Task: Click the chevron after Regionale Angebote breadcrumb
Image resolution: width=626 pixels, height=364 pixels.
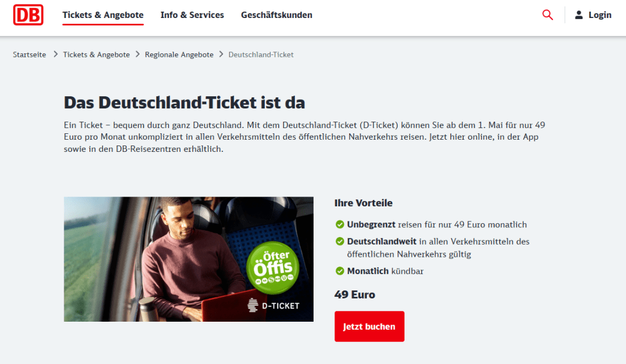Action: pyautogui.click(x=221, y=54)
